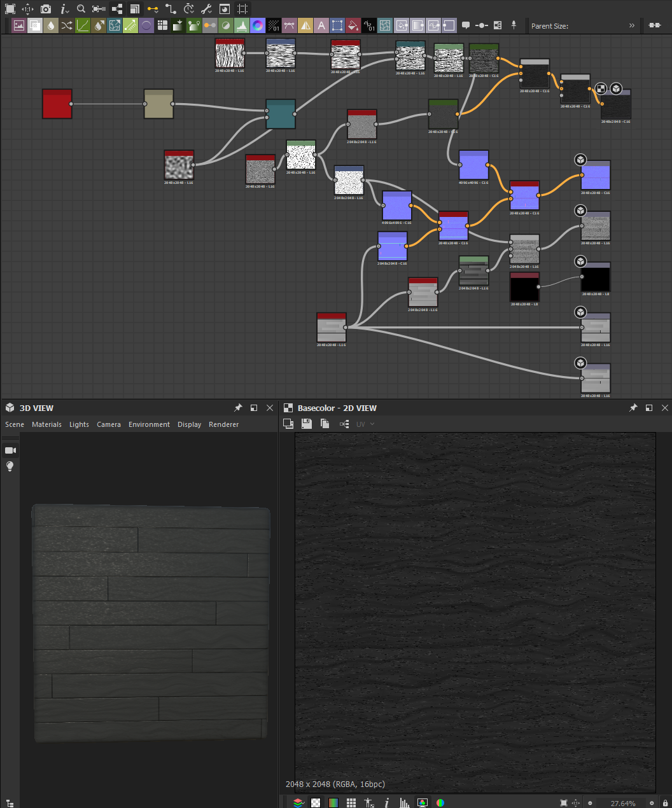Screen dimensions: 672x808
Task: Add the color wheel node
Action: 258,25
